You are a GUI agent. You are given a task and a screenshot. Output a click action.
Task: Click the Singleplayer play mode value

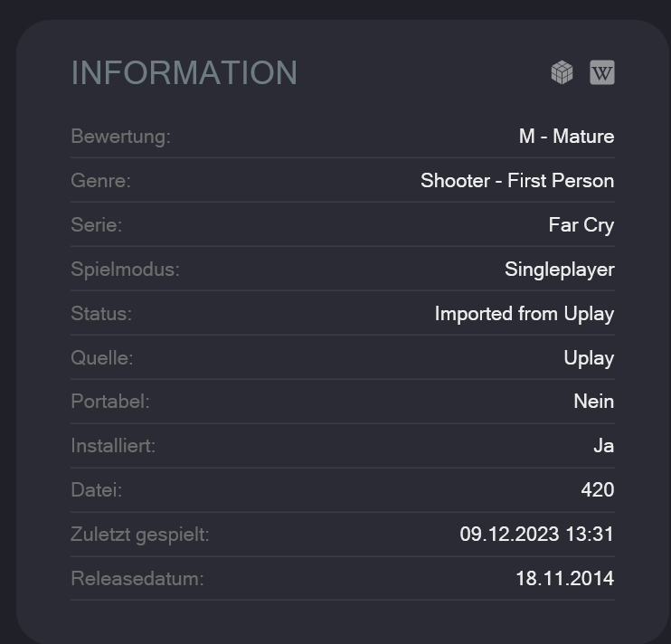click(559, 270)
